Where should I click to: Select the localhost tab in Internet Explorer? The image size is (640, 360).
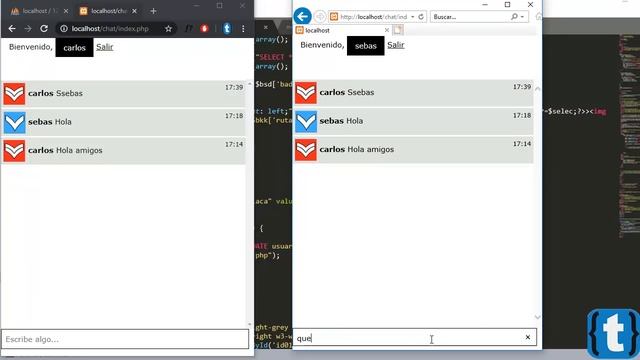pos(342,30)
